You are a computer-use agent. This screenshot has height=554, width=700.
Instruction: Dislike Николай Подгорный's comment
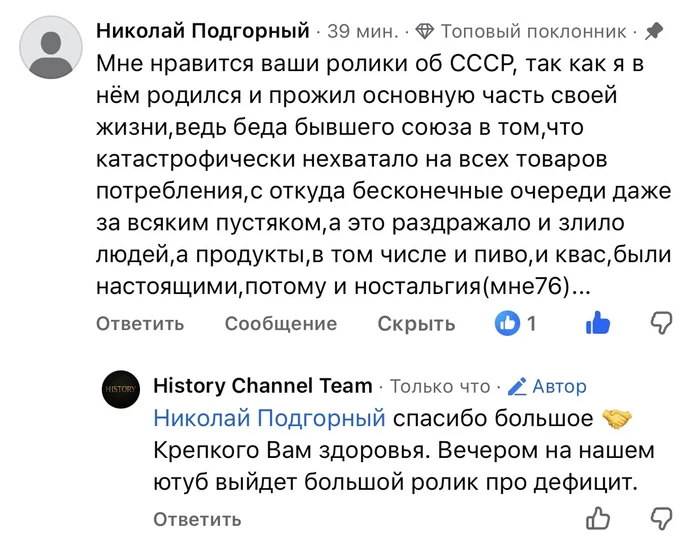click(x=661, y=322)
